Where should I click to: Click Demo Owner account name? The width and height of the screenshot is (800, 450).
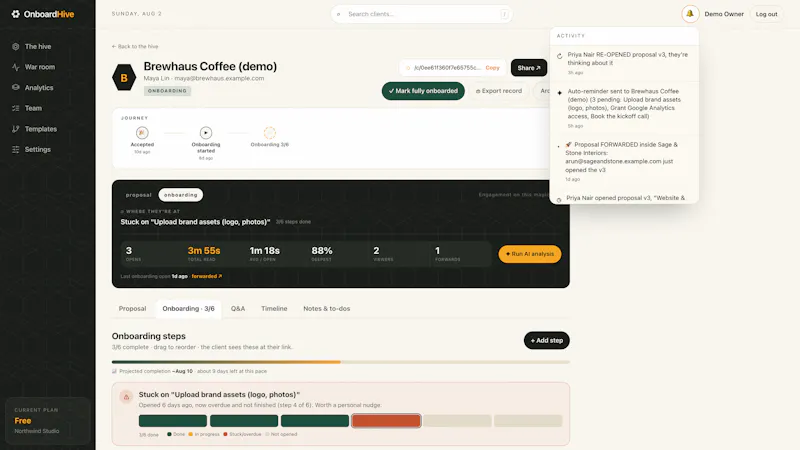tap(723, 14)
